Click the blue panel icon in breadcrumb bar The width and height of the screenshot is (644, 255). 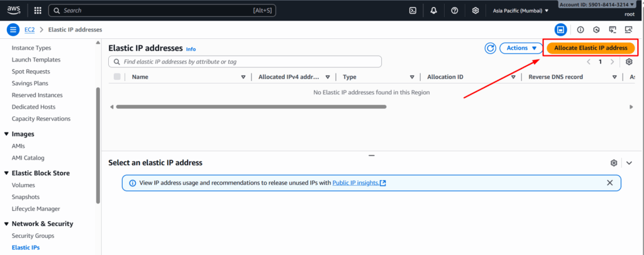tap(560, 30)
